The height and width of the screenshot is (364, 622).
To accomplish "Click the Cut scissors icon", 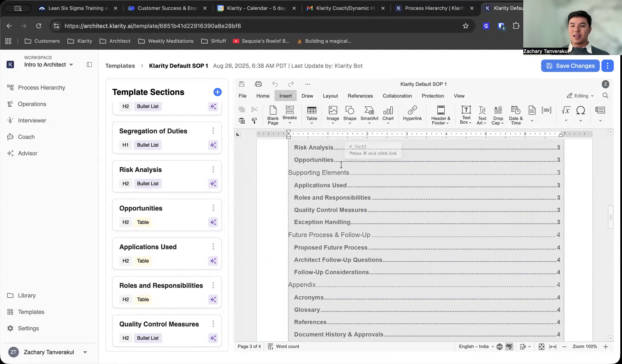I will (x=254, y=109).
